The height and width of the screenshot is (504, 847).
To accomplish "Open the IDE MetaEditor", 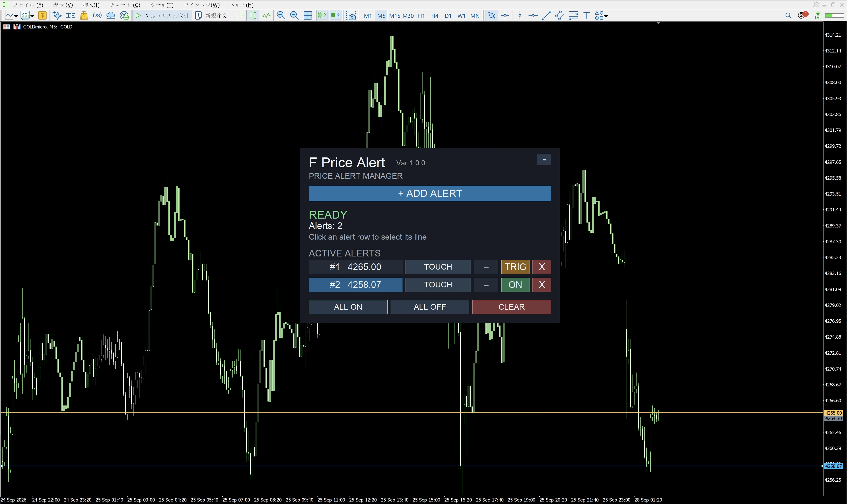I will click(x=70, y=16).
